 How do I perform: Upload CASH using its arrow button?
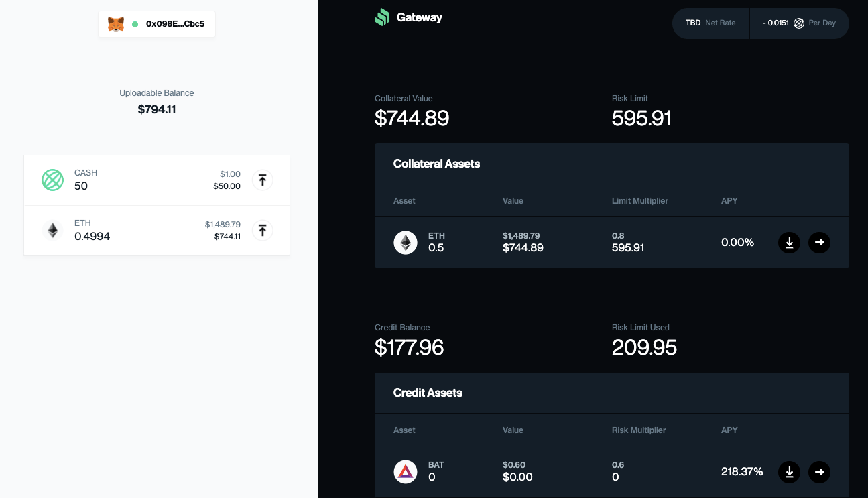[x=263, y=180]
